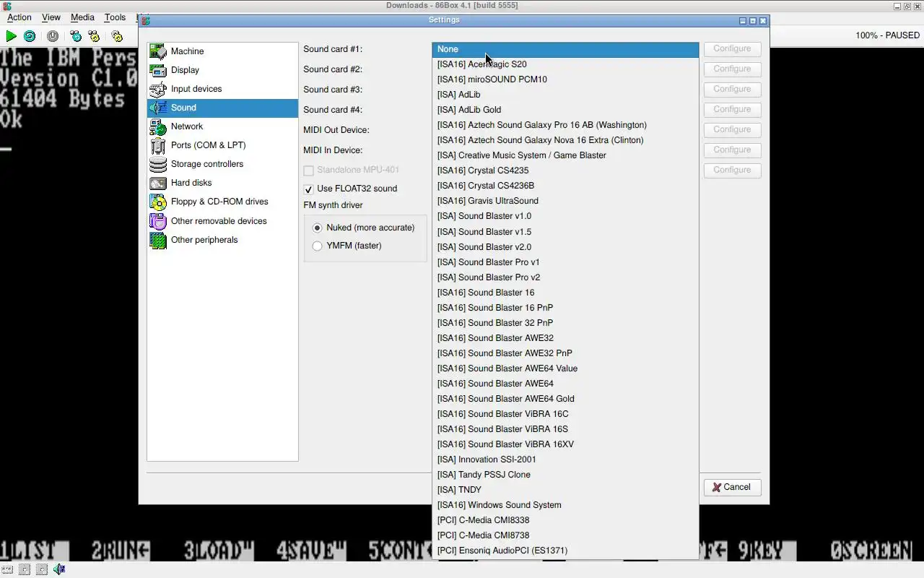
Task: Choose Creative Music System / Game Blaster
Action: (x=565, y=155)
